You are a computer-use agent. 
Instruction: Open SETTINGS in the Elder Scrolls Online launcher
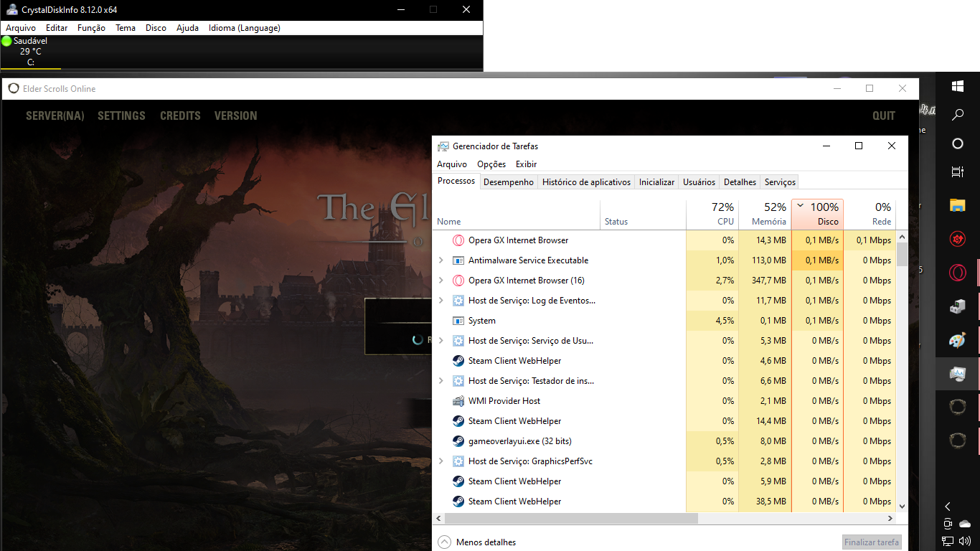121,116
